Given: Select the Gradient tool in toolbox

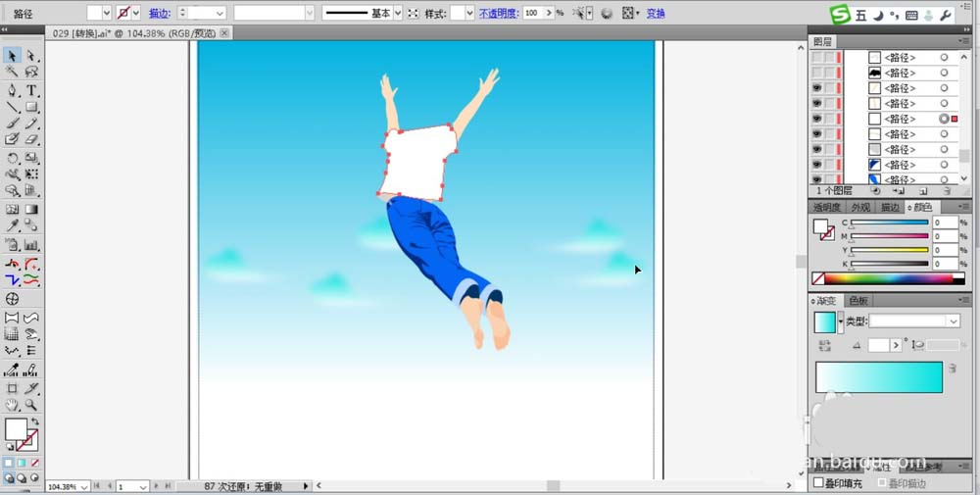Looking at the screenshot, I should [x=31, y=210].
